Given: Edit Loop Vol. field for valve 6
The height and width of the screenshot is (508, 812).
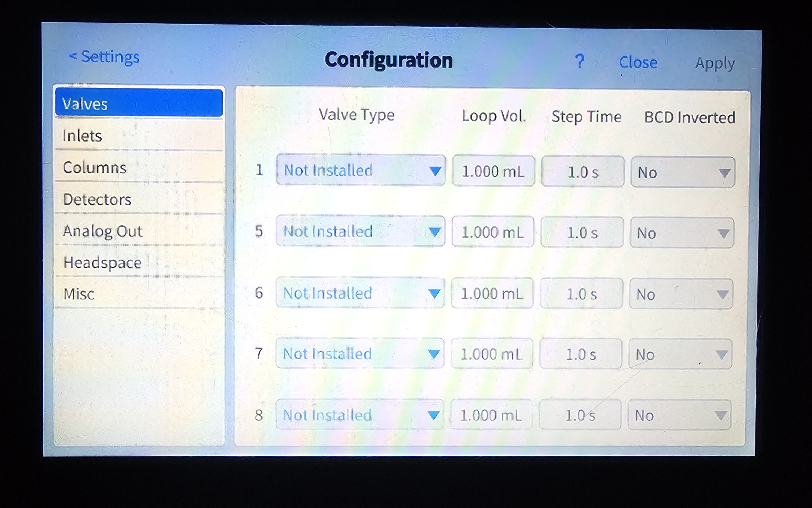Looking at the screenshot, I should 492,293.
